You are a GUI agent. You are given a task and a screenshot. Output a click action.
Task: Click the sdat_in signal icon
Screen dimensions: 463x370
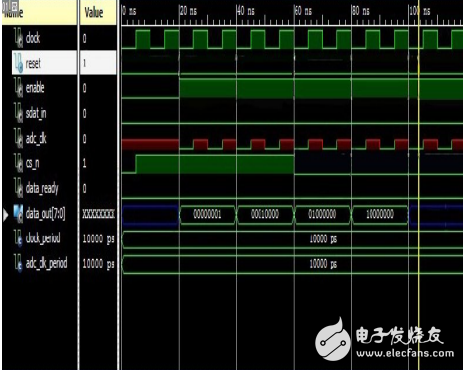tap(18, 113)
